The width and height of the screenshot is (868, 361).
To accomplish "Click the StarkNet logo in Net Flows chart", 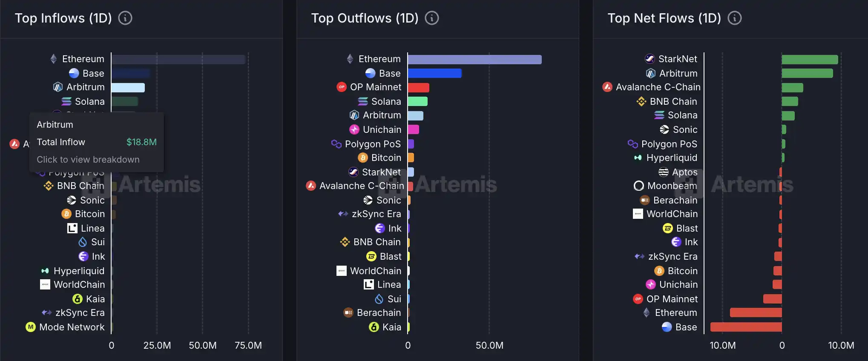I will click(650, 59).
